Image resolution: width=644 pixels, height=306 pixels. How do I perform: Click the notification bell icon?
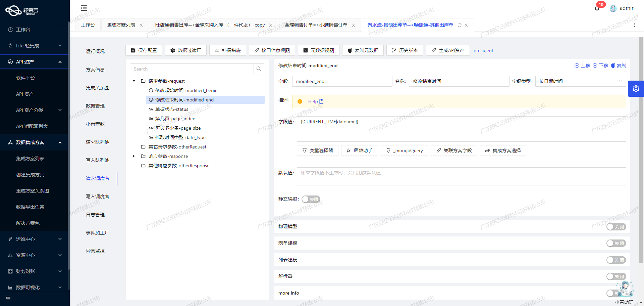[x=597, y=8]
